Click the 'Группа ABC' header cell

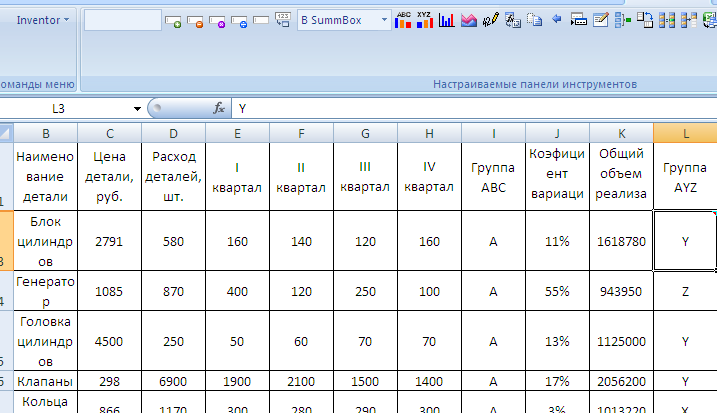pyautogui.click(x=493, y=177)
